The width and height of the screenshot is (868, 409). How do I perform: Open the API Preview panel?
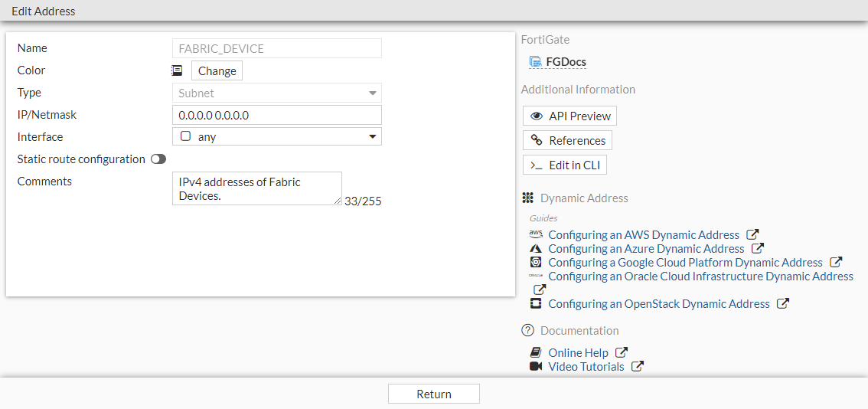tap(570, 116)
